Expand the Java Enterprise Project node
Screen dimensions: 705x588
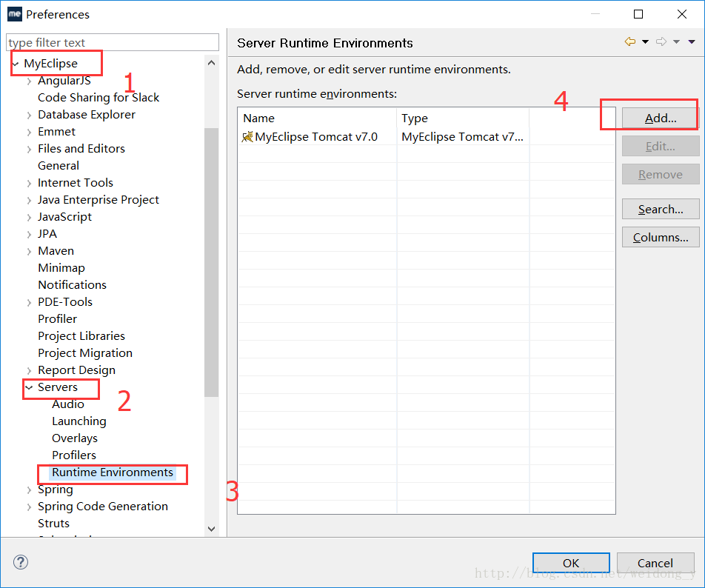pos(29,201)
